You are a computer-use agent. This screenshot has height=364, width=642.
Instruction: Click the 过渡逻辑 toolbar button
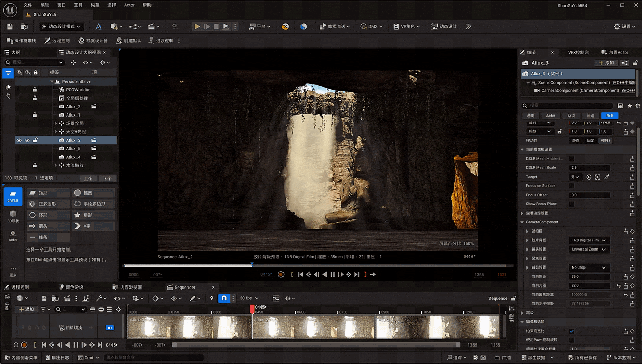click(161, 40)
